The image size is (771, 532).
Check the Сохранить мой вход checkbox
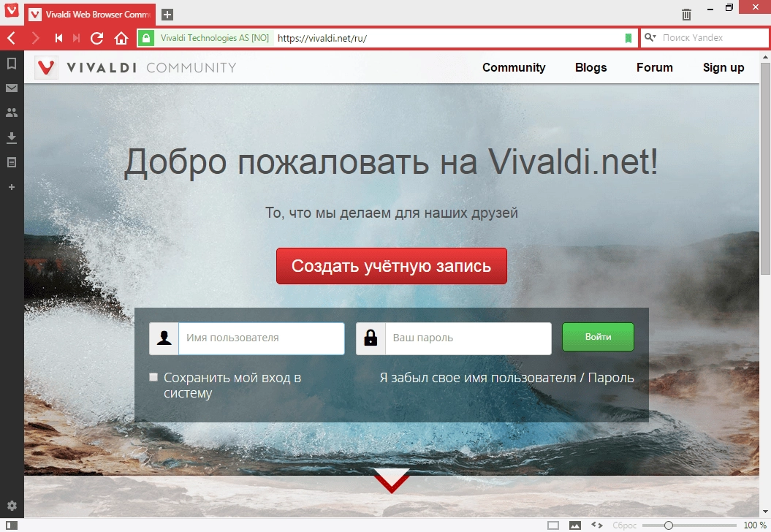coord(153,377)
